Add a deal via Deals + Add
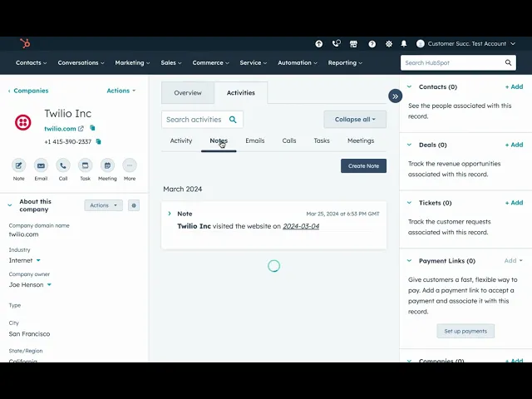Viewport: 532px width, 399px height. pyautogui.click(x=514, y=145)
